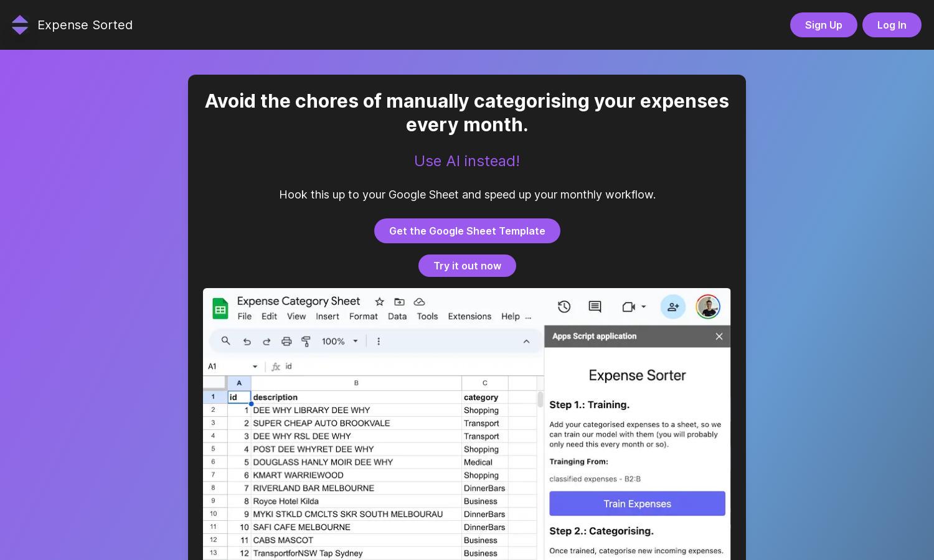Click the select-all corner box

pos(215,383)
